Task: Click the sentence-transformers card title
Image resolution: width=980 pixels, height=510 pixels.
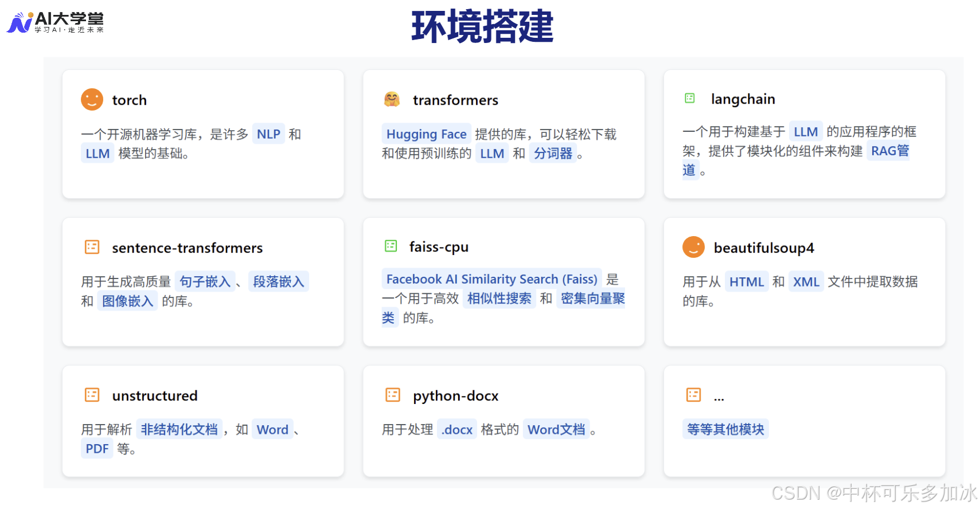Action: click(187, 248)
